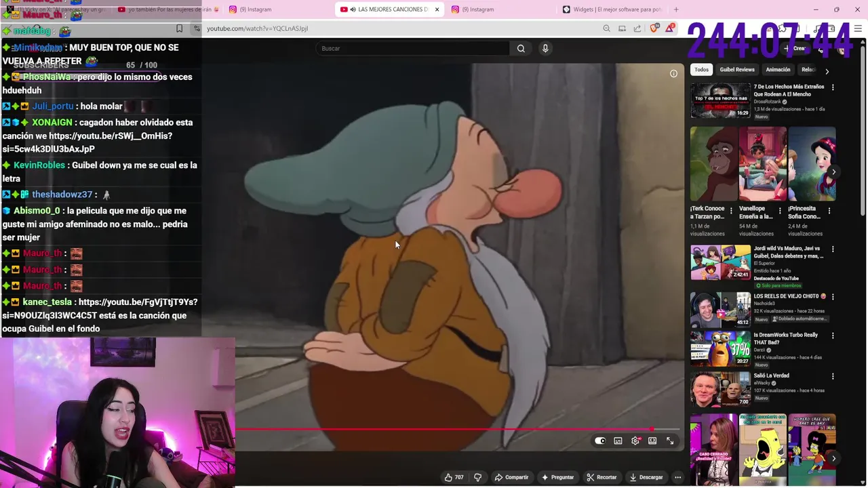Open the Vanellope Enseña a la short
The height and width of the screenshot is (488, 868).
click(x=763, y=164)
